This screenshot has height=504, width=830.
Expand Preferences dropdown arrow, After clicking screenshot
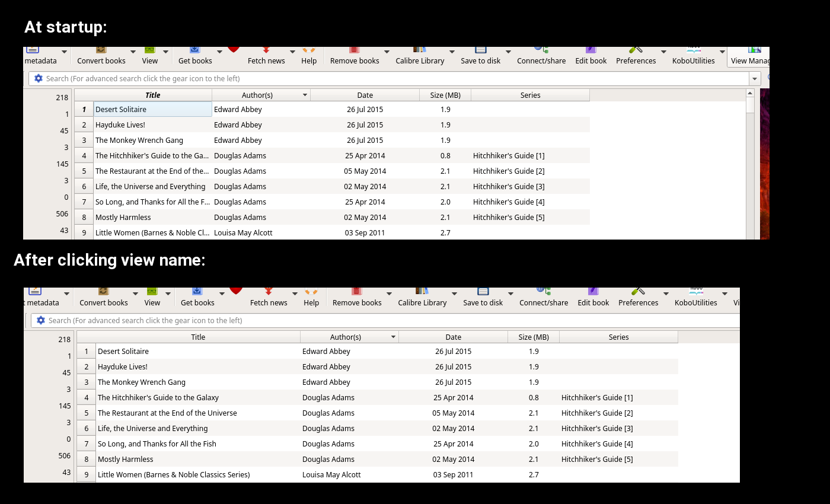click(666, 294)
